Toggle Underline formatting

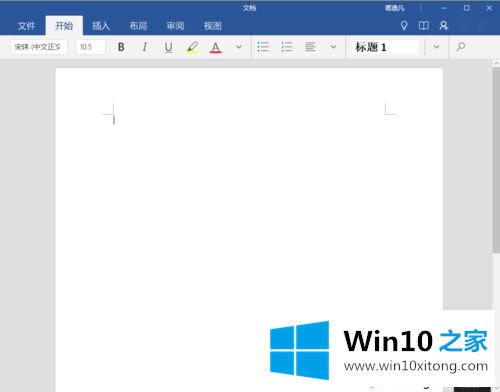point(169,47)
